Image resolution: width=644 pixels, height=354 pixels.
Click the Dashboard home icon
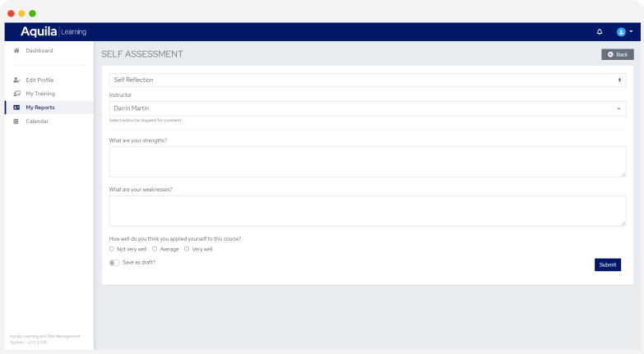(x=16, y=51)
